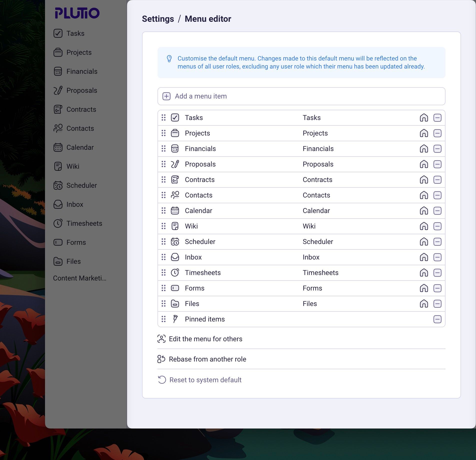This screenshot has height=460, width=476.
Task: Click the Calendar icon in the sidebar
Action: point(58,147)
